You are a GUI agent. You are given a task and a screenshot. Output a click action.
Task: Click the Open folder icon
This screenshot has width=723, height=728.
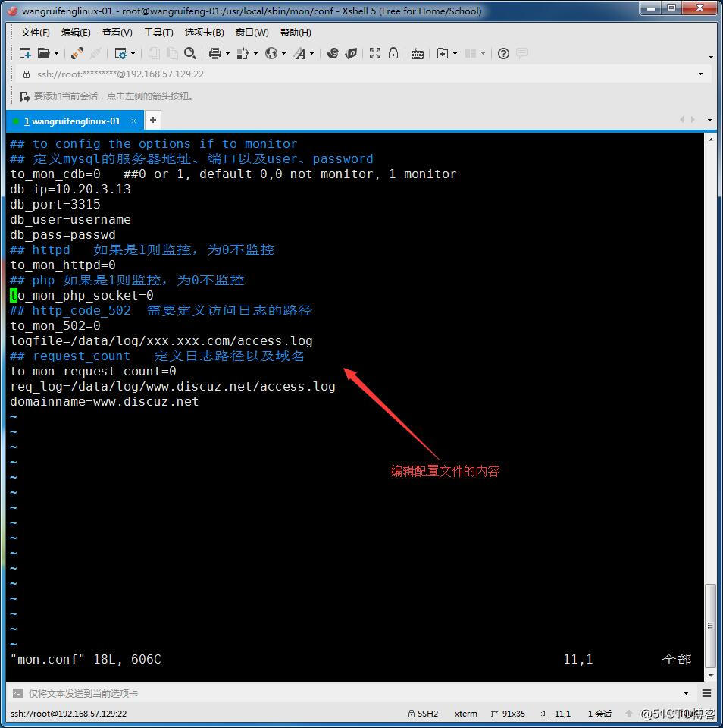(x=44, y=53)
